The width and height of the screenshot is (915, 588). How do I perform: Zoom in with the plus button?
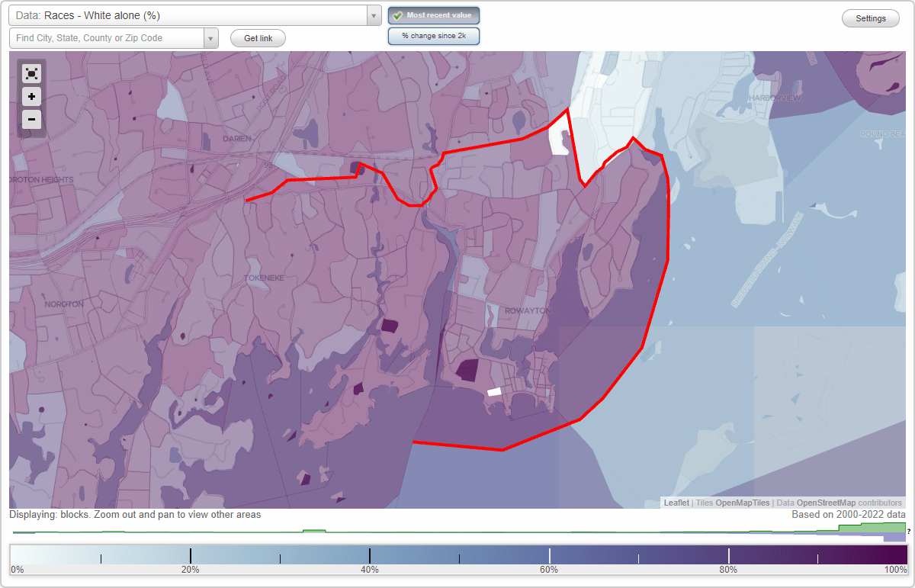[x=31, y=97]
